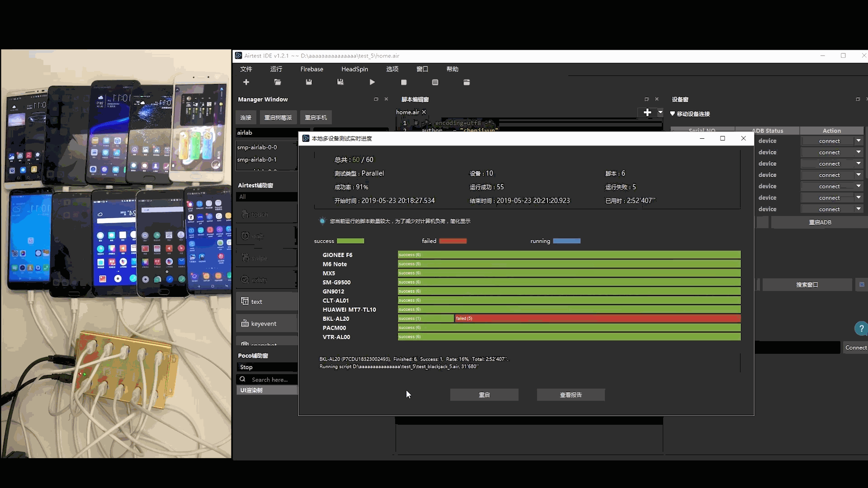Click the HUAWEI MT7-TL10 device label
Image resolution: width=868 pixels, height=488 pixels.
(x=349, y=310)
